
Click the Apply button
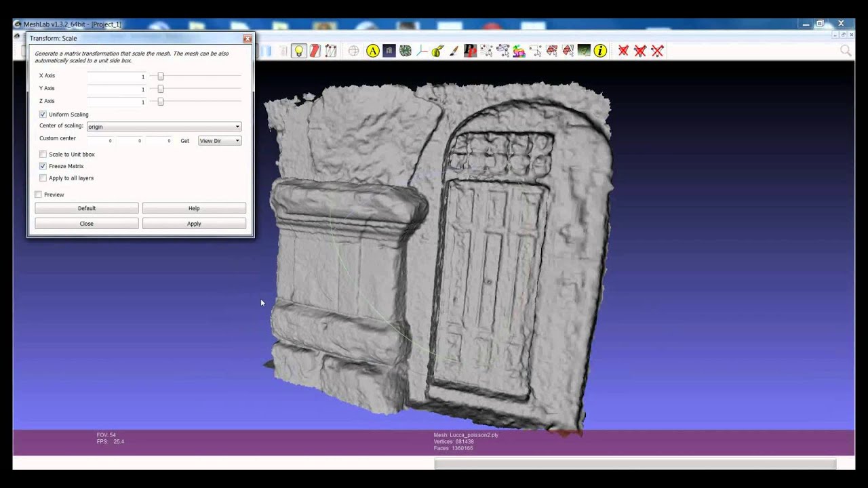tap(194, 224)
